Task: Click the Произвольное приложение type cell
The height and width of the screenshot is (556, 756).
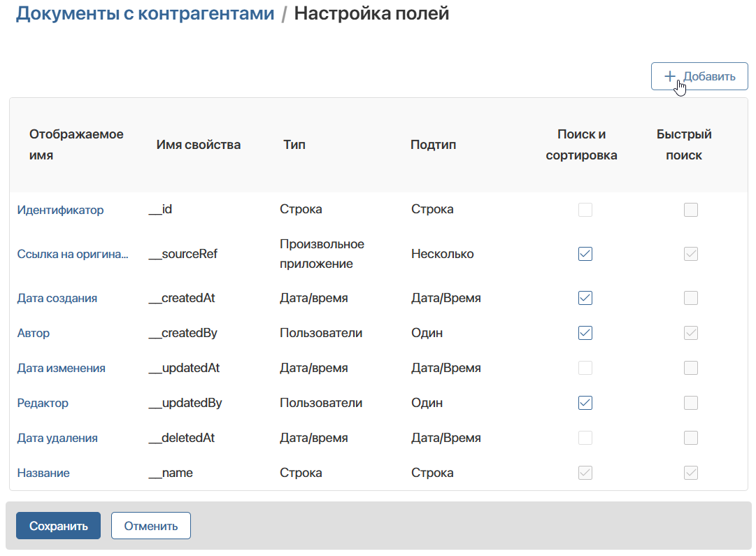Action: tap(322, 254)
